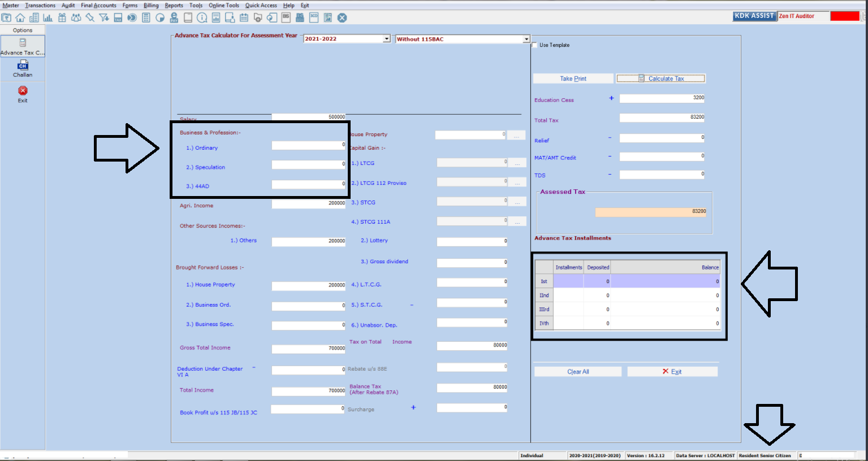
Task: Click the Calculate Tax button
Action: (660, 79)
